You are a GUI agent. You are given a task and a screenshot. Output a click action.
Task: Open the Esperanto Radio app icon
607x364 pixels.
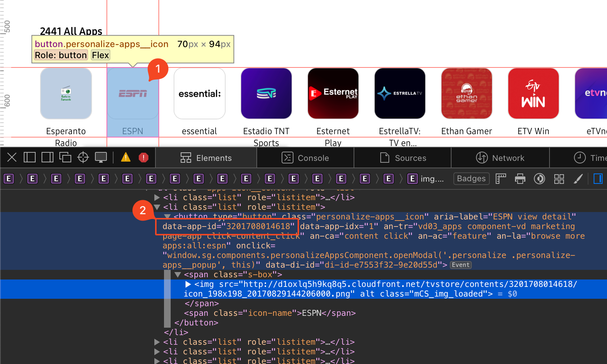[x=66, y=93]
